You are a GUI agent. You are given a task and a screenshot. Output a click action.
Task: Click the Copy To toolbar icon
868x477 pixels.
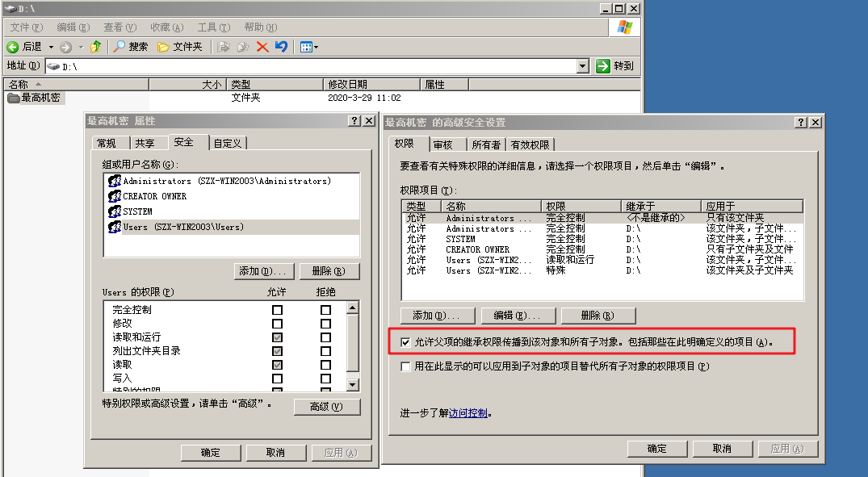click(243, 47)
